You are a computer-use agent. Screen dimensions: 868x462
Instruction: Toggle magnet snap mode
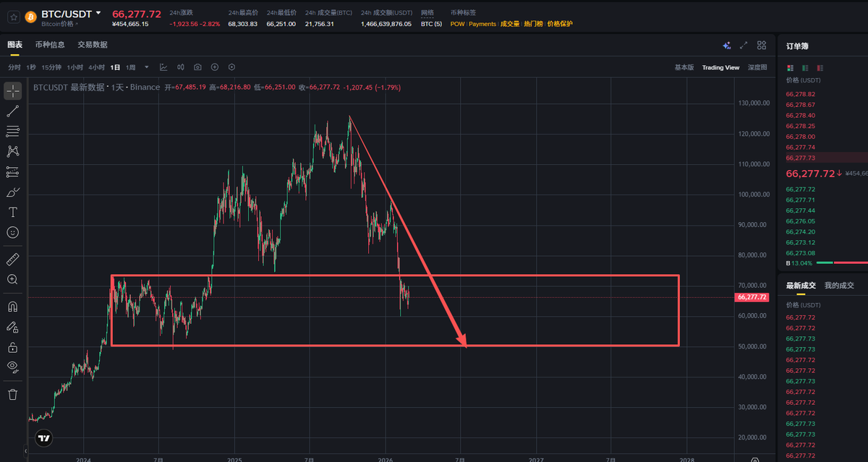[x=12, y=307]
